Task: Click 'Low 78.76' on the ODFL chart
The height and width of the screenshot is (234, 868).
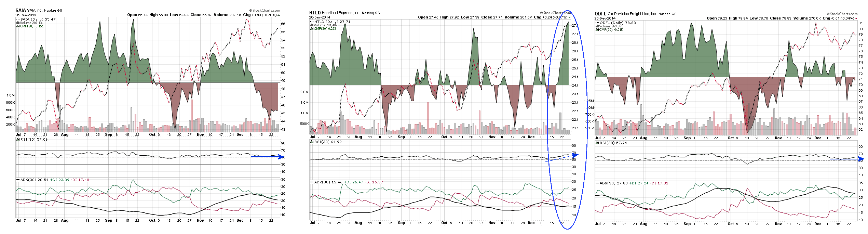Action: tap(759, 18)
